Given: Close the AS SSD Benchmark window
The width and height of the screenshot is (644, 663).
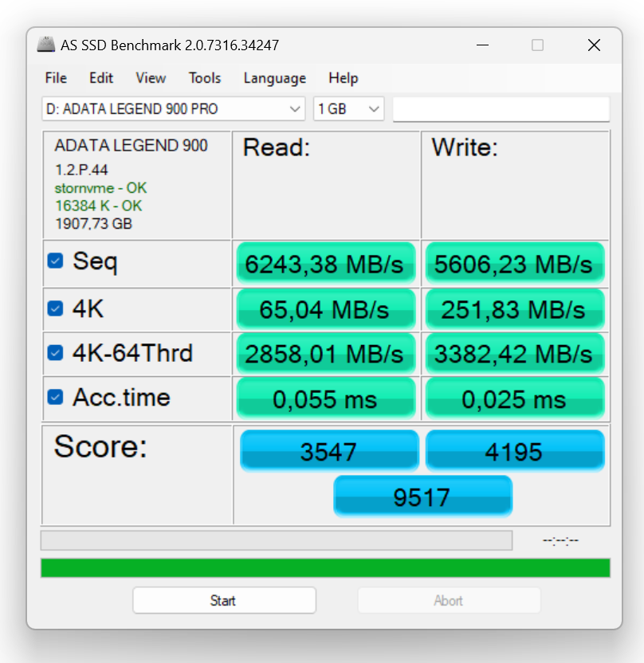Looking at the screenshot, I should (x=594, y=45).
